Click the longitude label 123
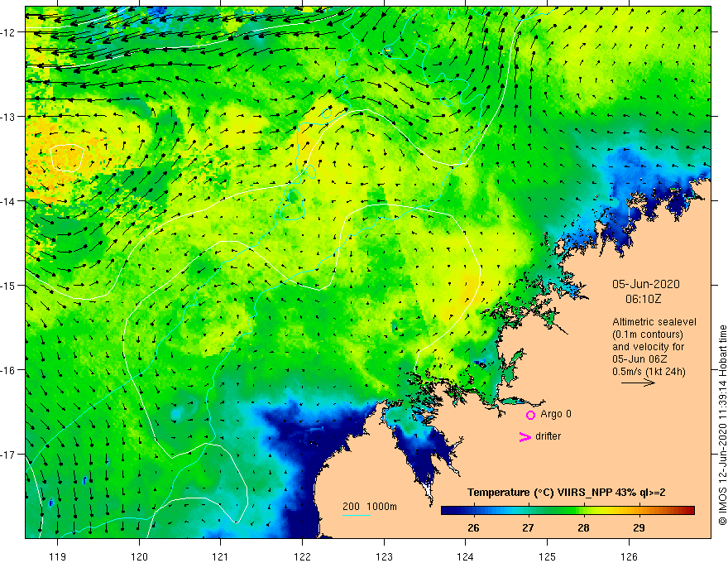This screenshot has width=728, height=563. (384, 556)
